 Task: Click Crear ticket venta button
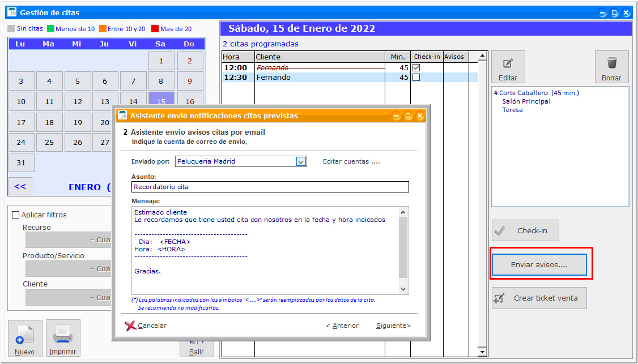point(539,298)
